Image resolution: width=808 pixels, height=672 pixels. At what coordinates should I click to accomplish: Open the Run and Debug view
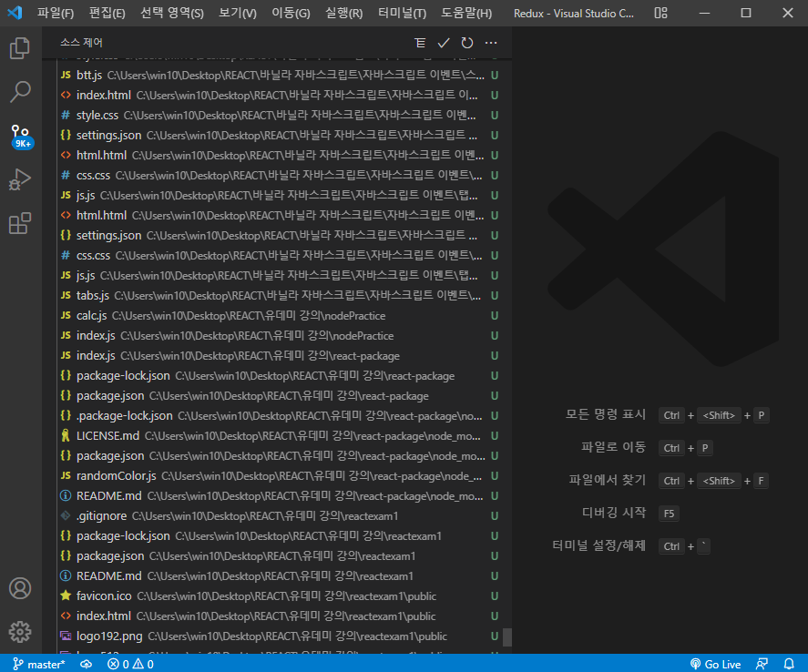click(x=20, y=179)
